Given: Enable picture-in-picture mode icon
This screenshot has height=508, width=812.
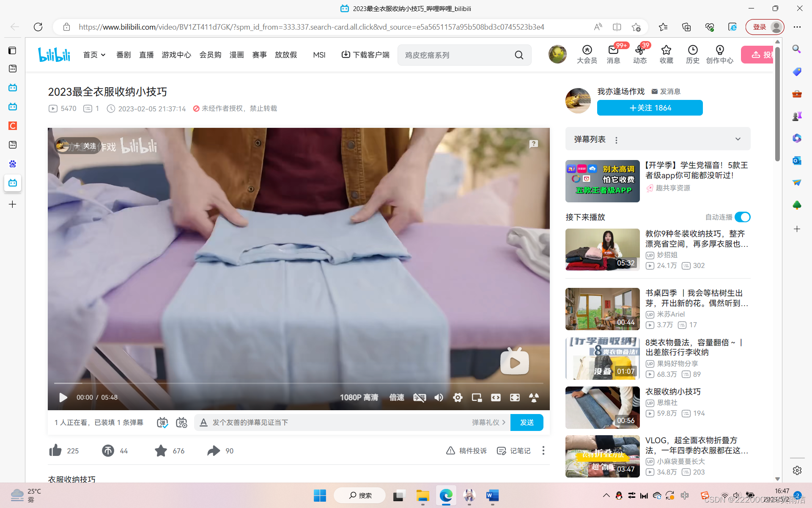Looking at the screenshot, I should point(477,398).
